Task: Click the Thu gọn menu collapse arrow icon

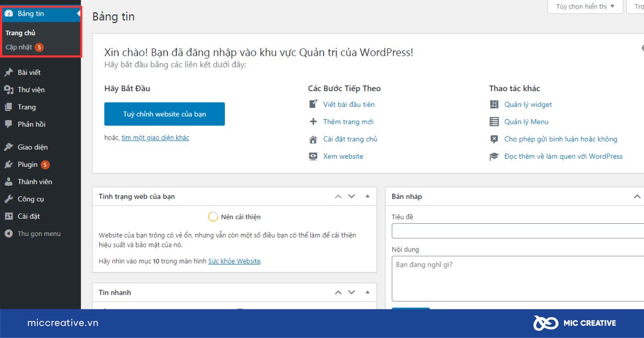Action: click(x=9, y=233)
